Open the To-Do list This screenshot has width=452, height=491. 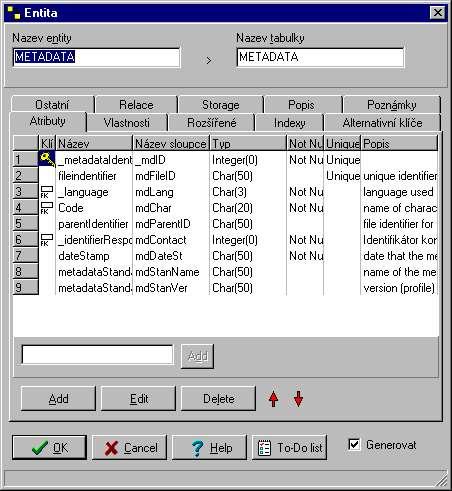click(289, 448)
